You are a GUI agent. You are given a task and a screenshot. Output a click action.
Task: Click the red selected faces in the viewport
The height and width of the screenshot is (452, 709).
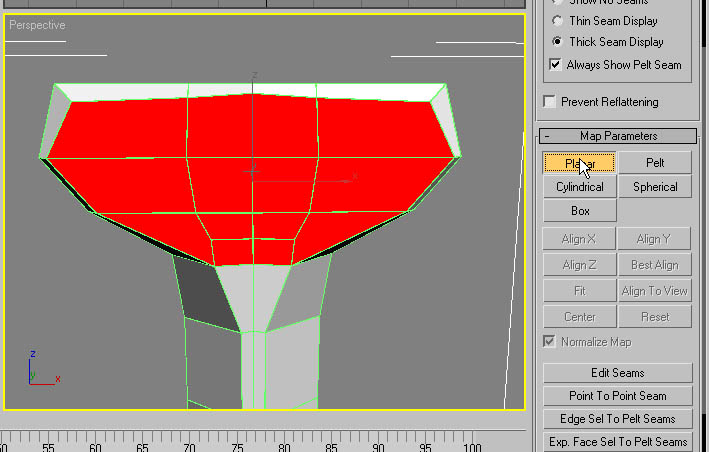(x=250, y=160)
